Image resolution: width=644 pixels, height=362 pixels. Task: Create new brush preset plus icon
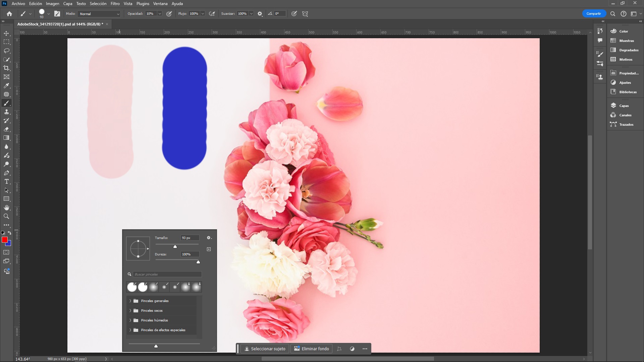[x=209, y=249]
